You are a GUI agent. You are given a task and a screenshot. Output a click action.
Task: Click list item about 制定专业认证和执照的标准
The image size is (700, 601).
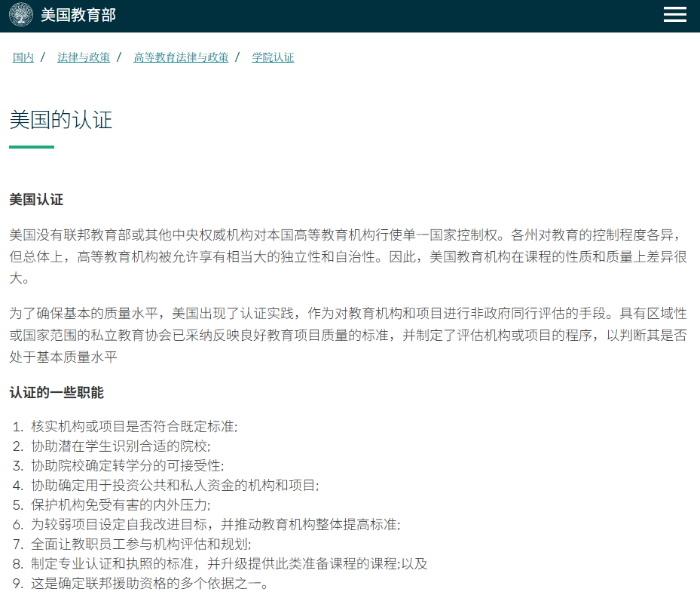coord(229,564)
